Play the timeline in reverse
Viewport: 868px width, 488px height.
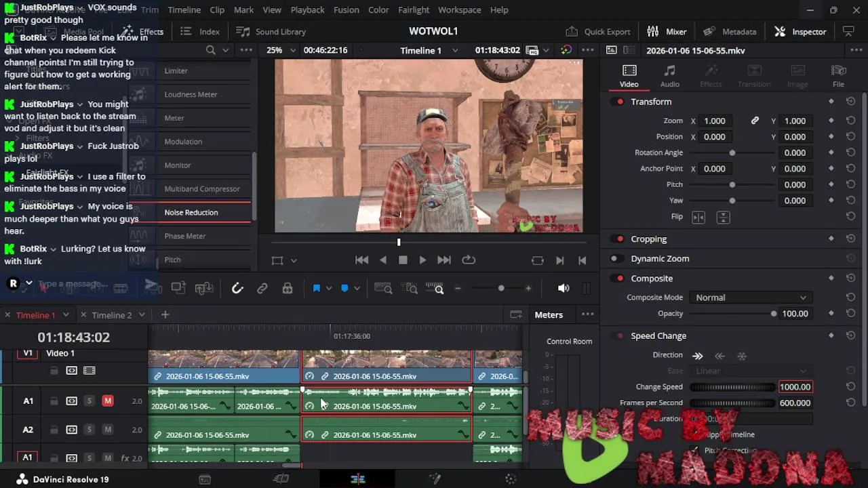383,260
